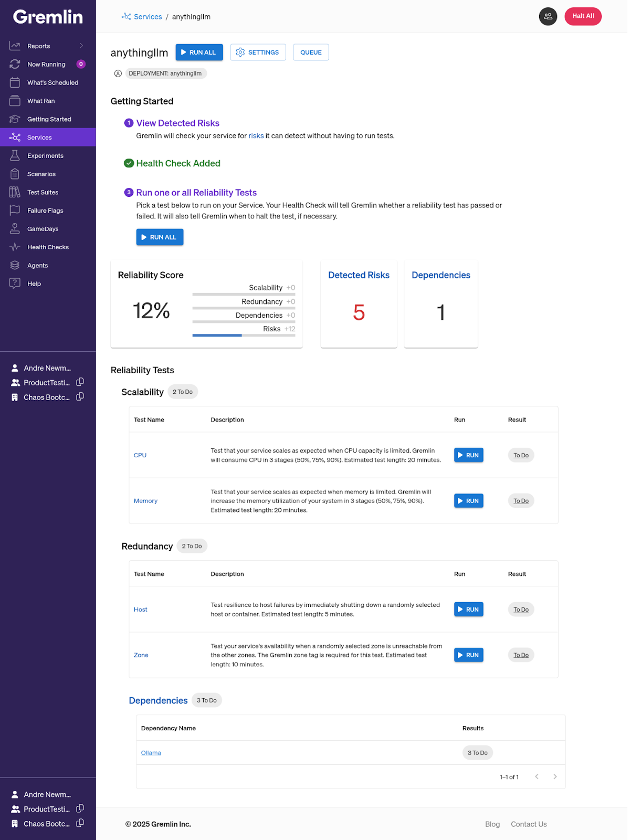Click the Help question icon
This screenshot has height=840, width=631.
[15, 283]
